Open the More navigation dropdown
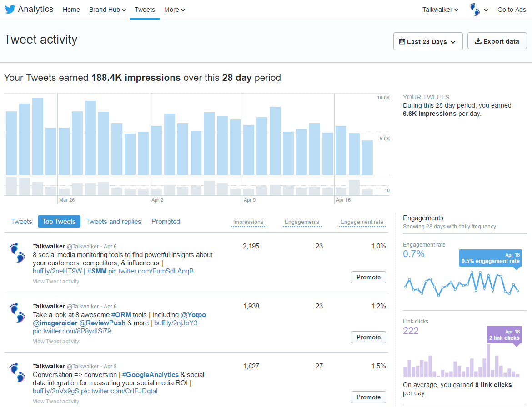The height and width of the screenshot is (407, 532). [x=174, y=9]
